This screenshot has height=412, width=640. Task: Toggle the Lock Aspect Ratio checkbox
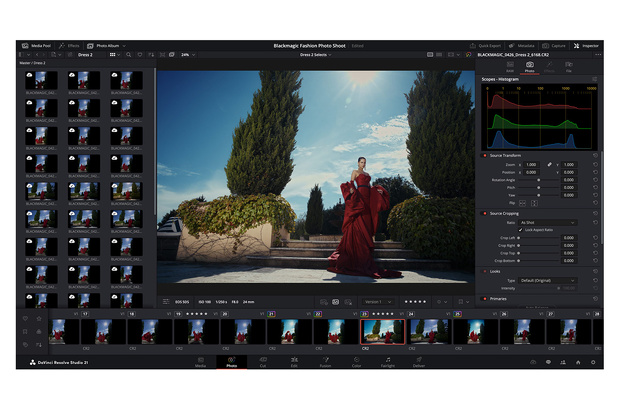[x=520, y=230]
